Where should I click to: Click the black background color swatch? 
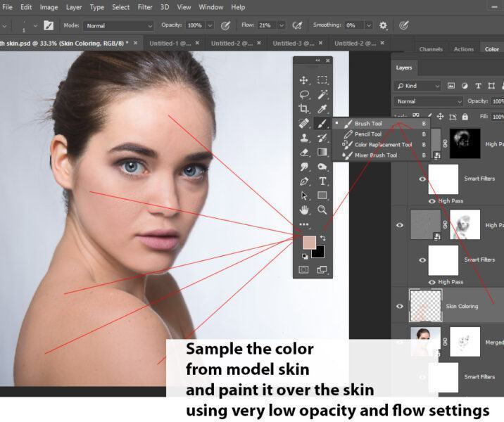click(320, 253)
